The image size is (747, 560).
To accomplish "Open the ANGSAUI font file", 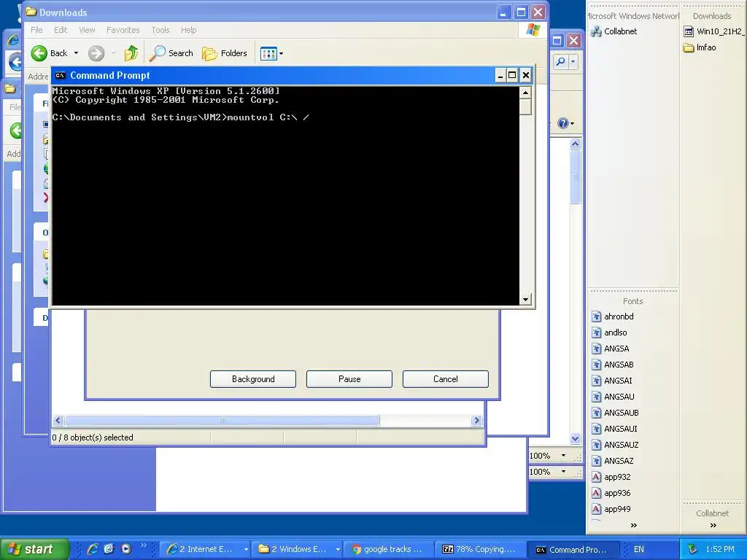I will coord(614,429).
